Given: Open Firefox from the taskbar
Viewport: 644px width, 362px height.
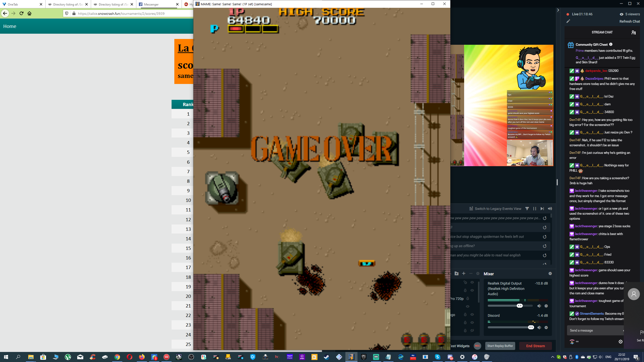Looking at the screenshot, I should pos(142,357).
